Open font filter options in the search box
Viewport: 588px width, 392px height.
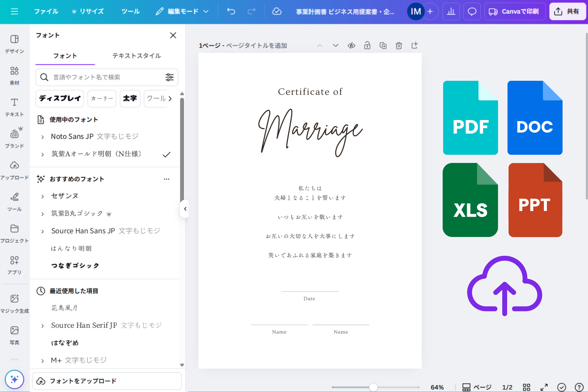click(169, 77)
